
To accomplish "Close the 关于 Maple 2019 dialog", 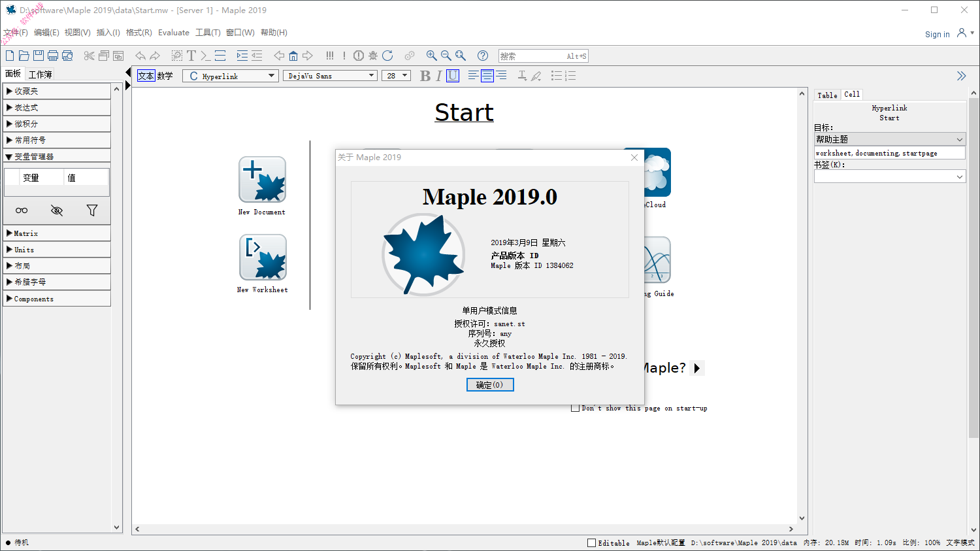I will [634, 158].
